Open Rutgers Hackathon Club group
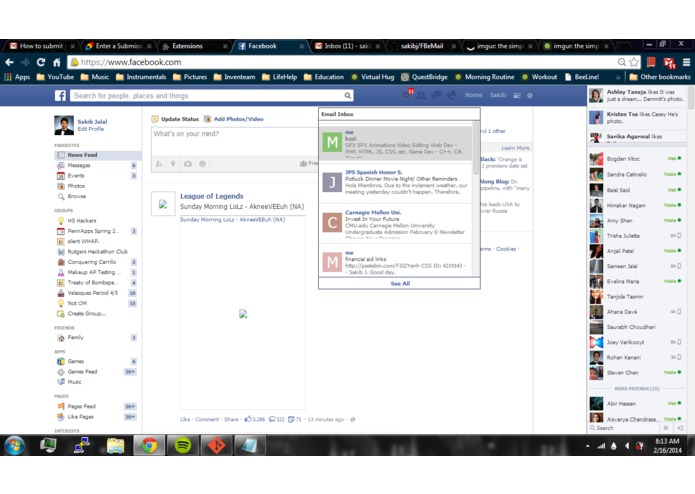 97,252
